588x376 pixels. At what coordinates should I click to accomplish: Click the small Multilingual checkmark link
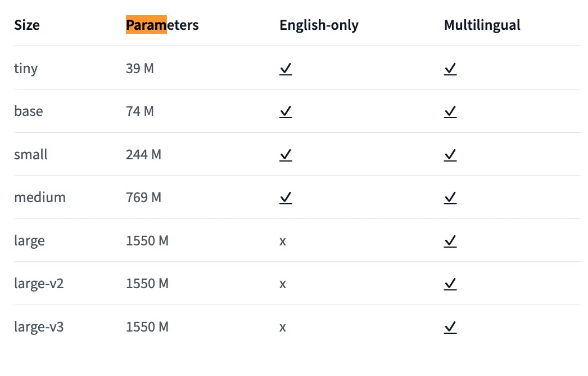tap(450, 155)
